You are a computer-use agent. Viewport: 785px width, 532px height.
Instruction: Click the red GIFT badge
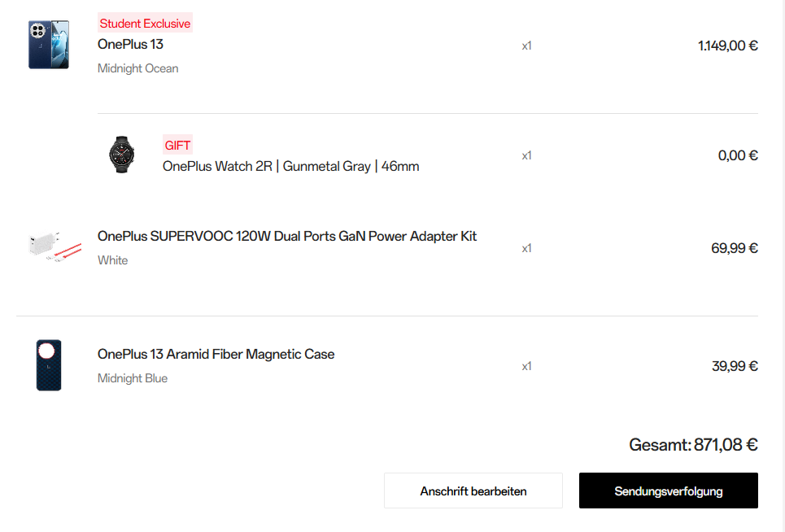pos(177,146)
